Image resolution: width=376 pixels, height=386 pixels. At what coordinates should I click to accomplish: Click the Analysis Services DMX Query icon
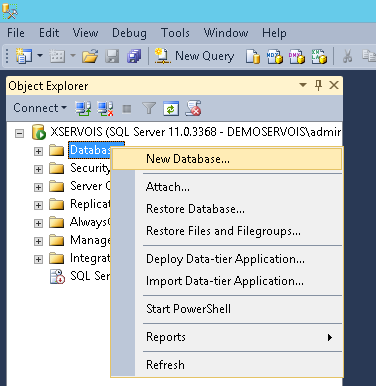coord(297,56)
